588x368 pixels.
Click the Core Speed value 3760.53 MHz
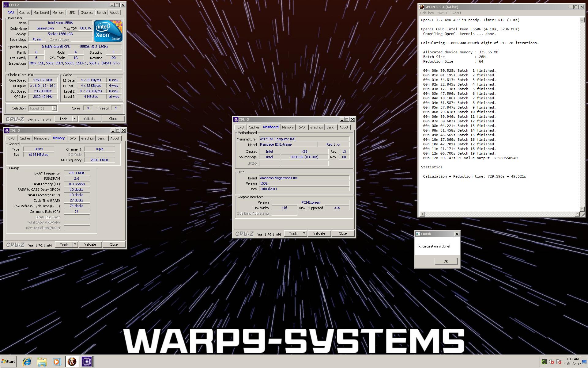(x=43, y=80)
